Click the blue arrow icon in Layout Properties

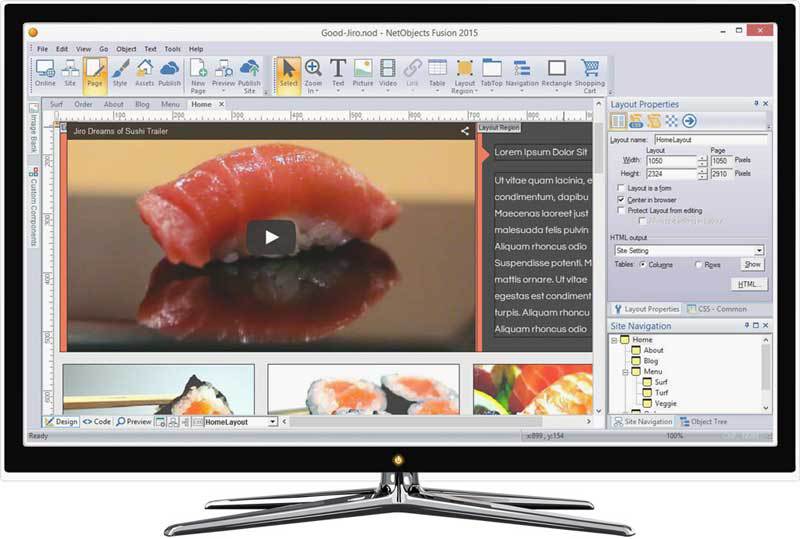[x=689, y=121]
